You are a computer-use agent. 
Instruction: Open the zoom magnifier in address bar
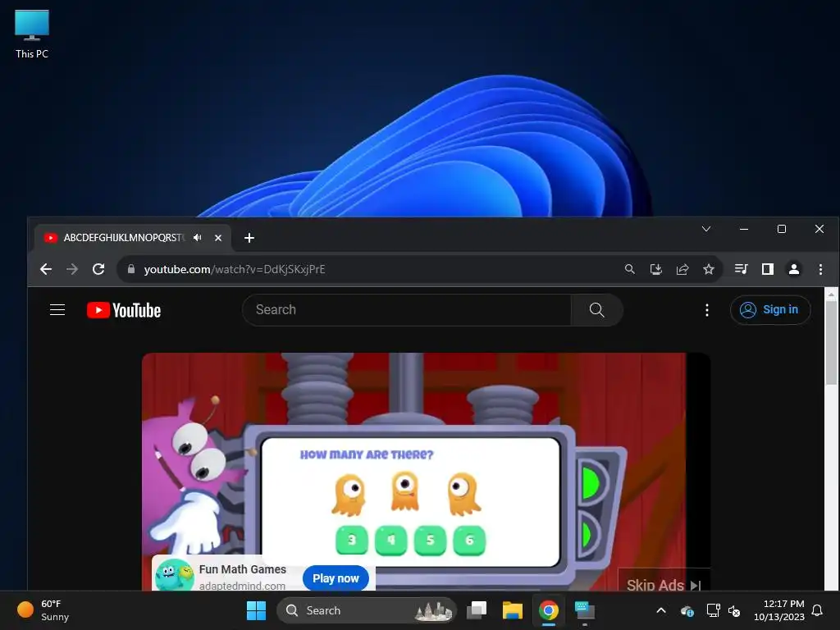630,269
